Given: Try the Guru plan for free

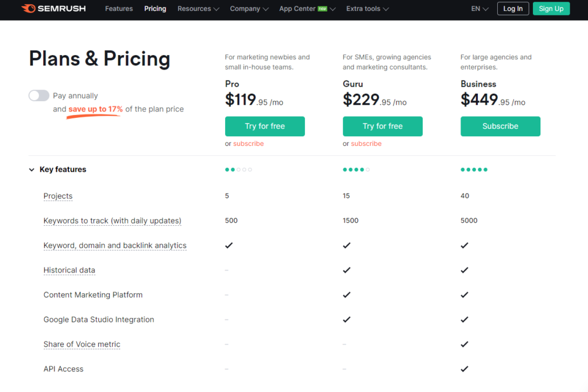Looking at the screenshot, I should [382, 126].
